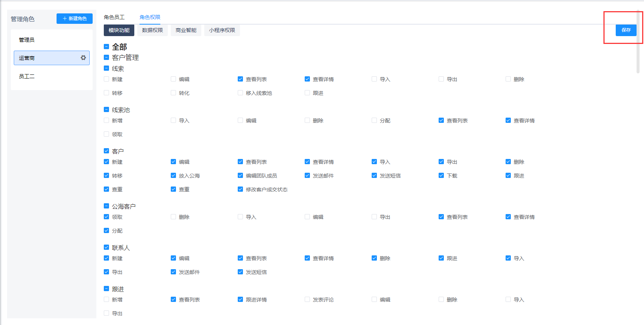This screenshot has height=325, width=644.
Task: Uncheck 分配 under 公海客户
Action: point(106,231)
